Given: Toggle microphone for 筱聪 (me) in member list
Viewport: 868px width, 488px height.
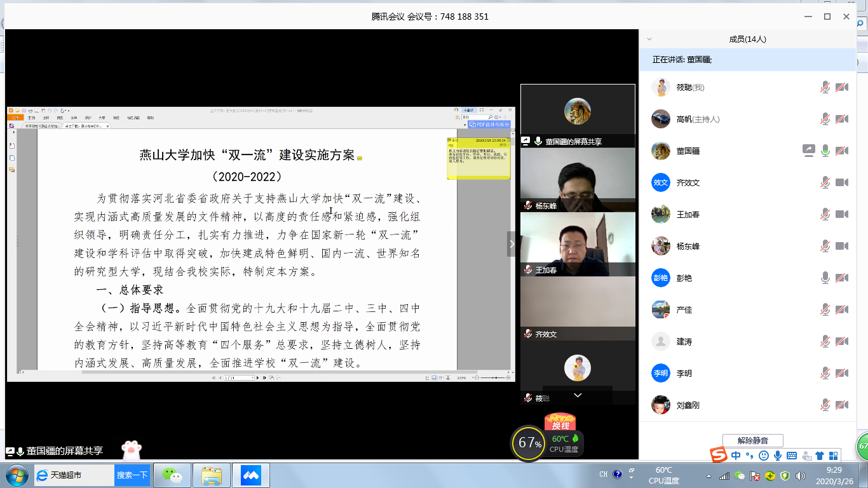Looking at the screenshot, I should (x=825, y=88).
